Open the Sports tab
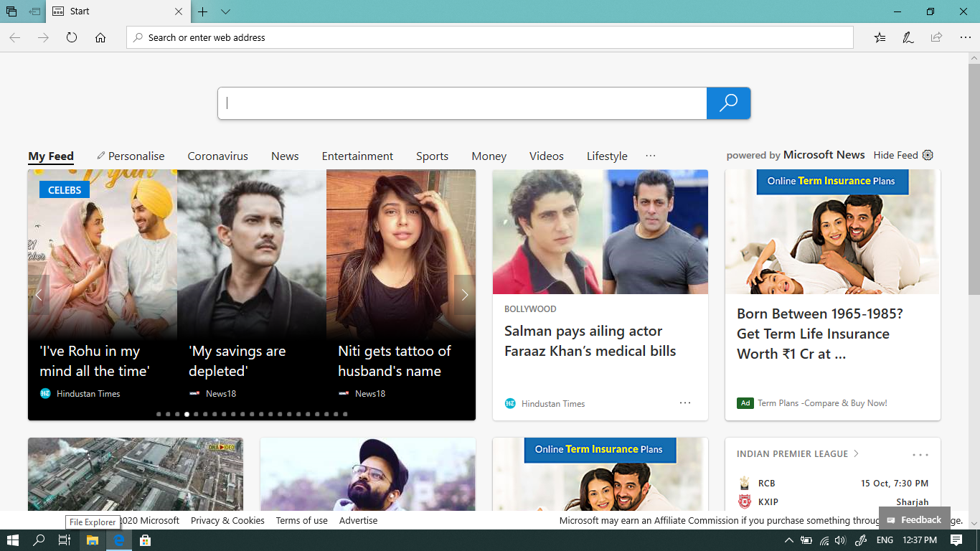This screenshot has height=551, width=980. pyautogui.click(x=432, y=156)
